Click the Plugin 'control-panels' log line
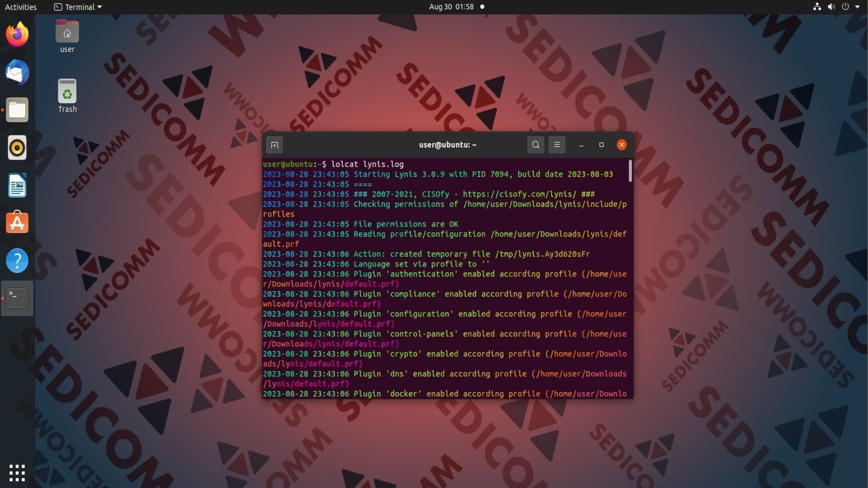Image resolution: width=868 pixels, height=488 pixels. 444,338
